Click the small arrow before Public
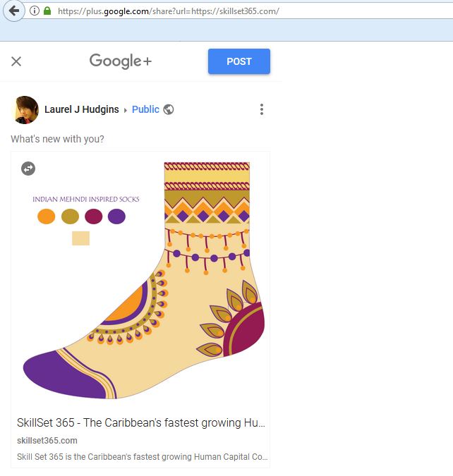This screenshot has width=453, height=476. [x=126, y=110]
